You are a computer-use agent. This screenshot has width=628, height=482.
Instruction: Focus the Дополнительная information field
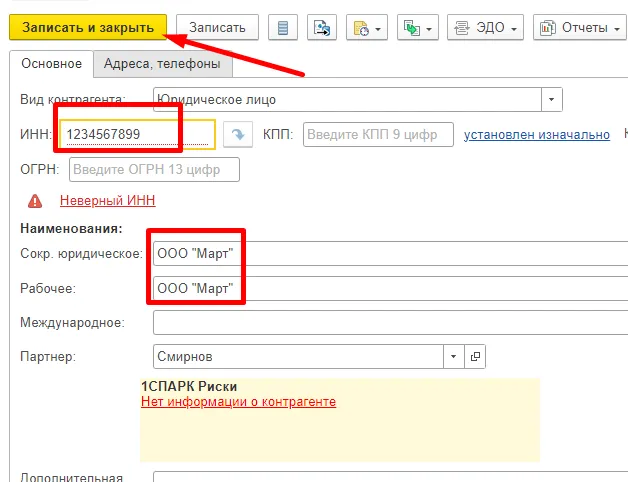(390, 477)
